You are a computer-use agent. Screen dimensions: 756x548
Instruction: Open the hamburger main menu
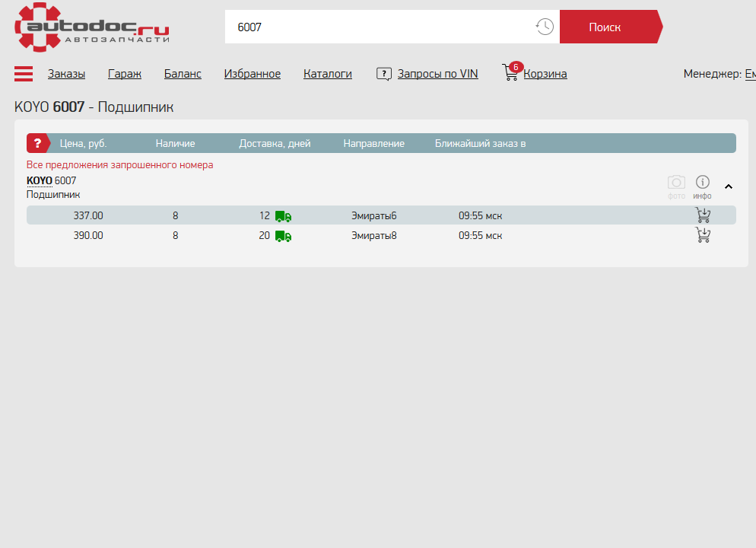click(24, 74)
